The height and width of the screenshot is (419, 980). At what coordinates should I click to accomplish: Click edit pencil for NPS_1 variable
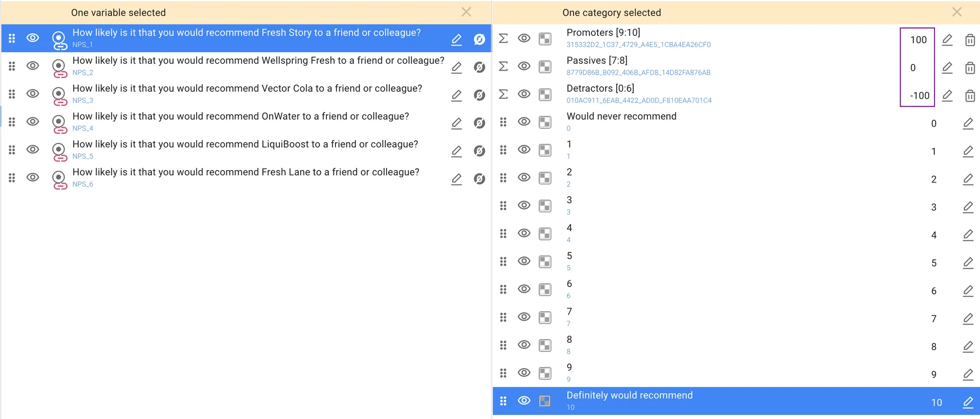457,39
